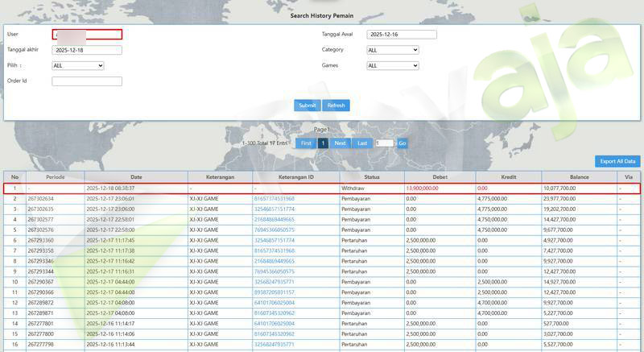Go to the Next page

click(341, 143)
